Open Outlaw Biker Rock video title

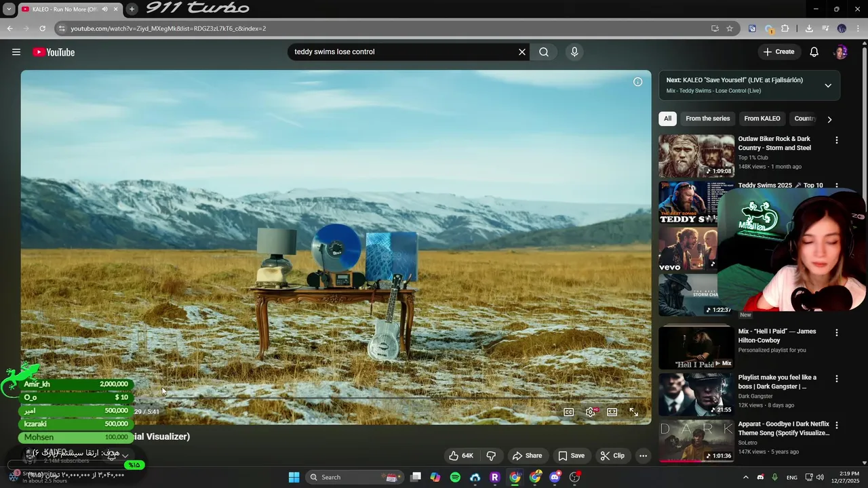(774, 143)
